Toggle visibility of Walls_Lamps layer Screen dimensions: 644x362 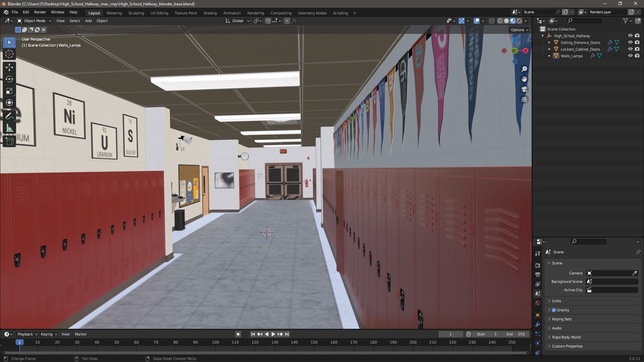pyautogui.click(x=630, y=56)
